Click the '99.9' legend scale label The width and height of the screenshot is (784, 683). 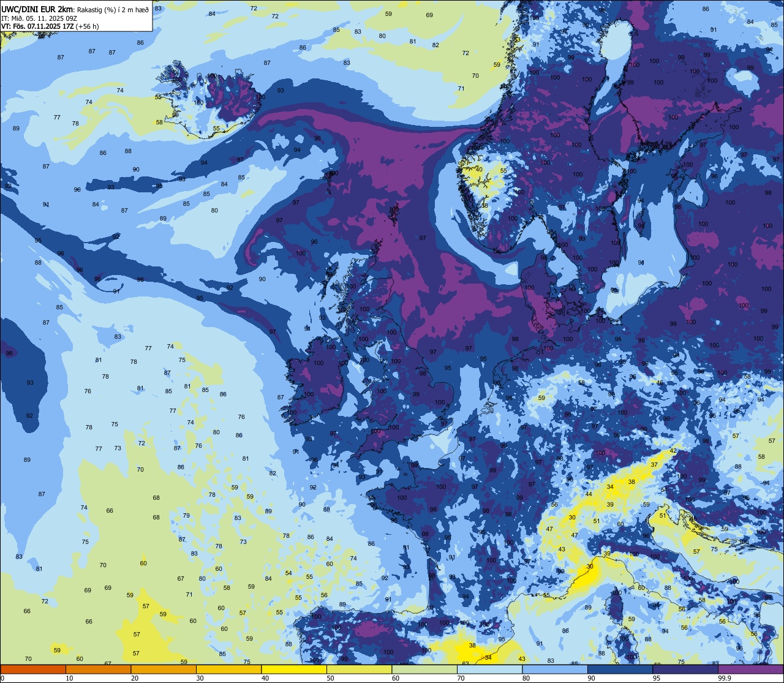pyautogui.click(x=725, y=678)
